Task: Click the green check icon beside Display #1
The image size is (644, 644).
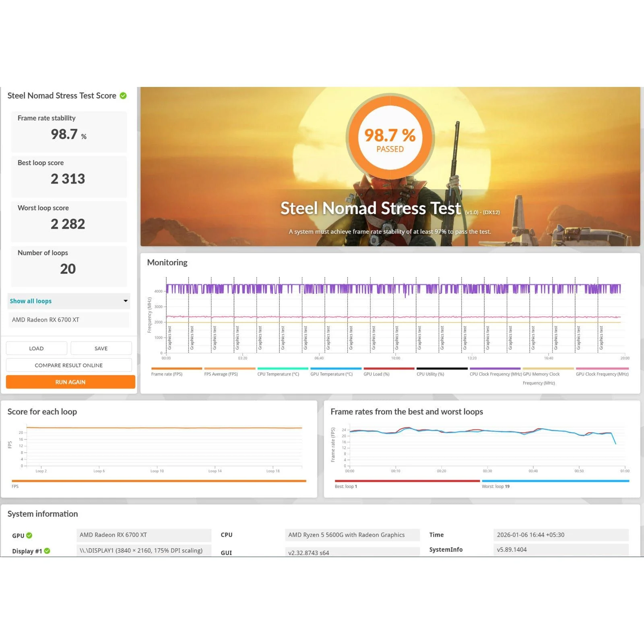Action: tap(47, 551)
